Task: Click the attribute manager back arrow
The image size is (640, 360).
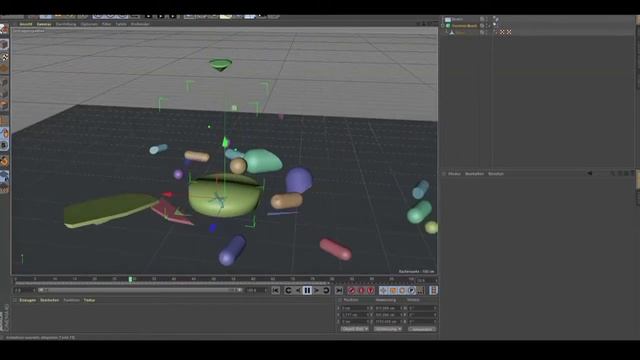Action: [589, 173]
